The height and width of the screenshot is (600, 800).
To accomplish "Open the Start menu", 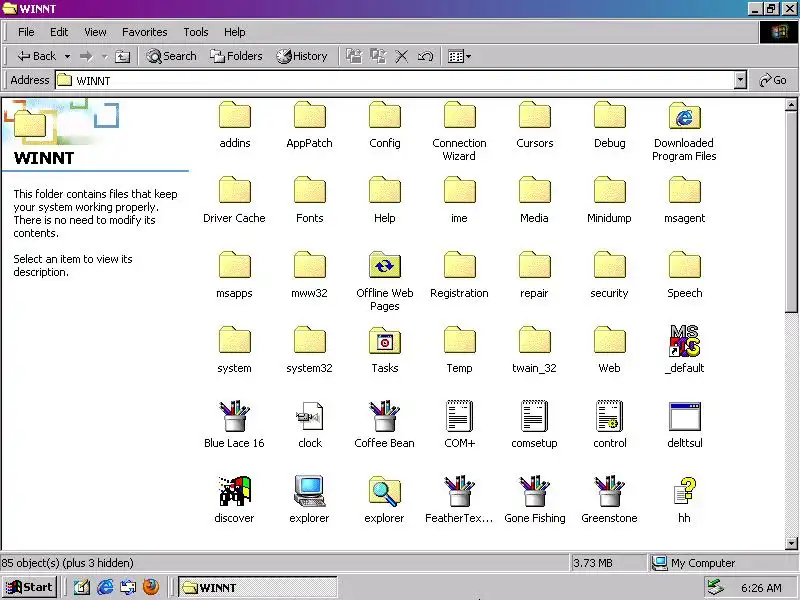I will click(29, 587).
